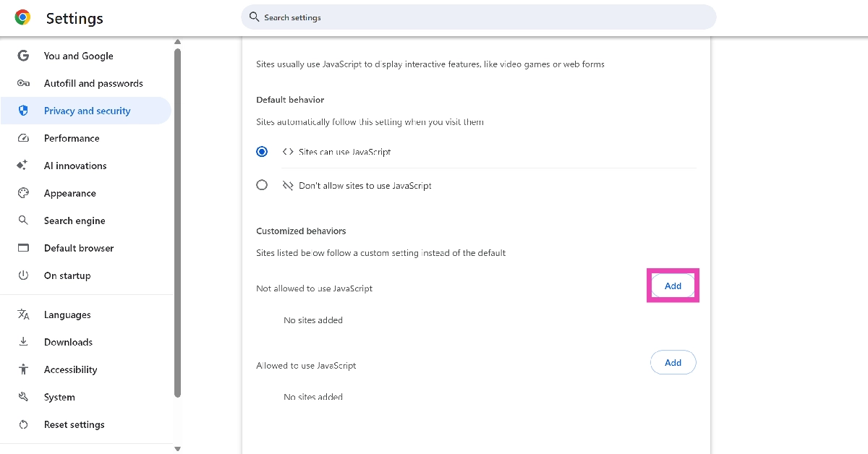Click the Autofill and passwords key icon
This screenshot has width=868, height=454.
click(x=23, y=83)
